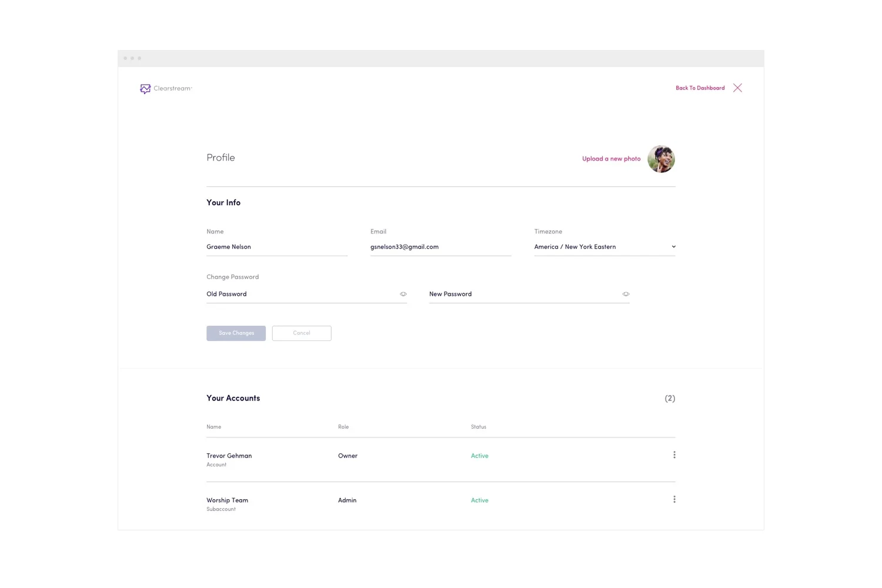Click the Role column header
This screenshot has height=588, width=882.
[343, 427]
